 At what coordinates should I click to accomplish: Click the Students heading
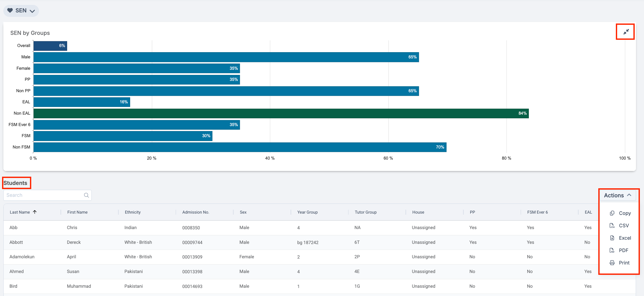[15, 183]
